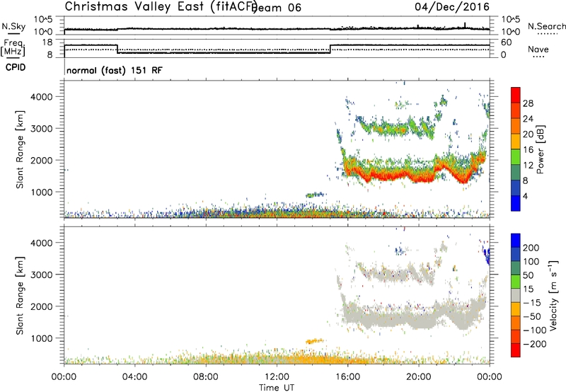Click the 24 label on power color bar
This screenshot has width=566, height=392.
528,119
